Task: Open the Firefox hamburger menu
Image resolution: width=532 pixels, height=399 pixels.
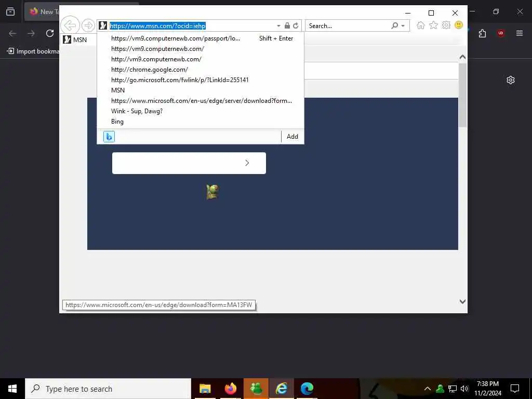Action: (519, 33)
